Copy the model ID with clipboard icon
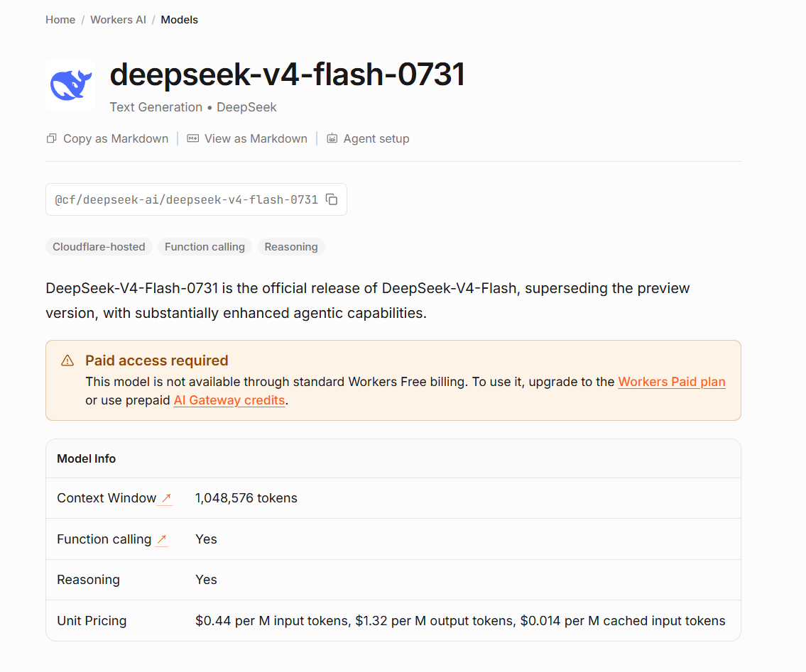The image size is (806, 672). tap(332, 199)
